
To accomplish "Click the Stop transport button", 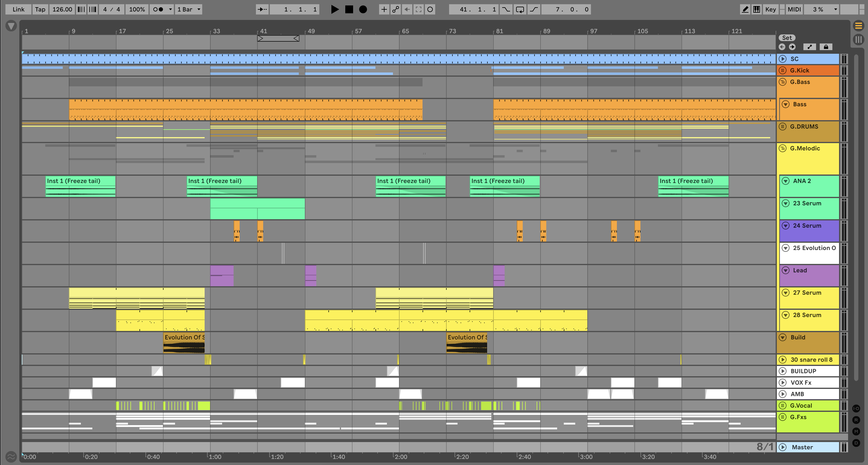I will coord(349,9).
